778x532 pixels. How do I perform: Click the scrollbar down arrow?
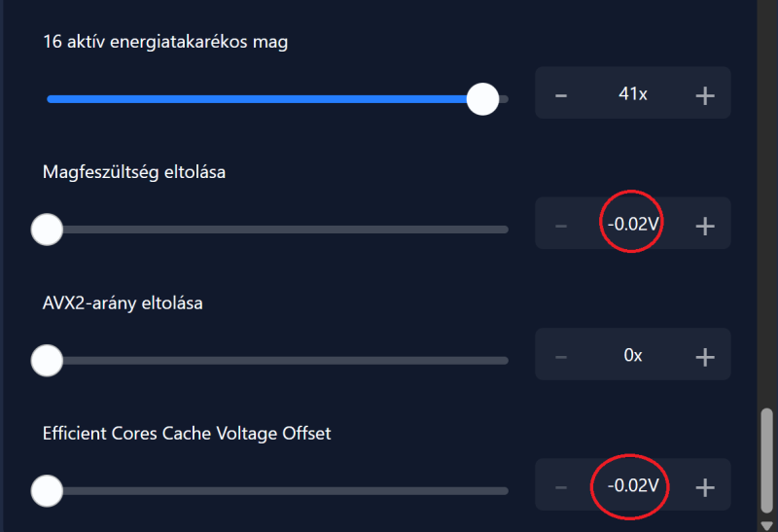pyautogui.click(x=766, y=525)
